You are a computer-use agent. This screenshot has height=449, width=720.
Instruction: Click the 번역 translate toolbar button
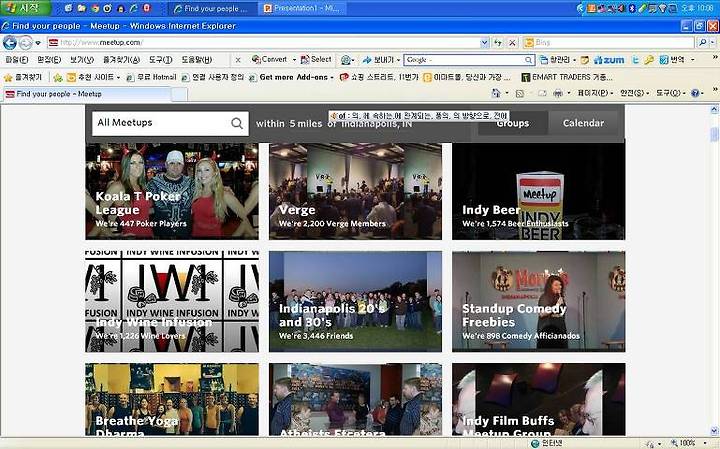coord(672,60)
